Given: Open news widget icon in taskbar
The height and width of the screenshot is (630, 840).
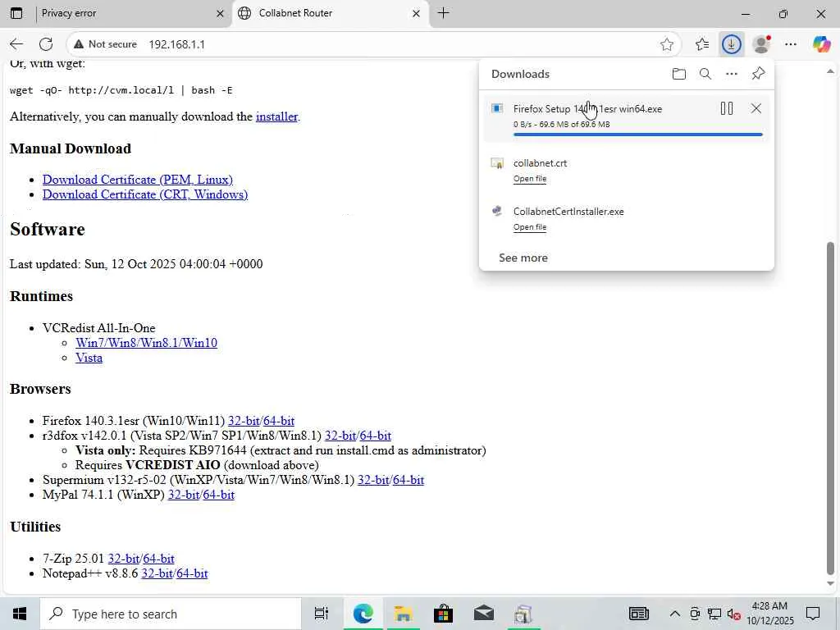Looking at the screenshot, I should pyautogui.click(x=638, y=614).
